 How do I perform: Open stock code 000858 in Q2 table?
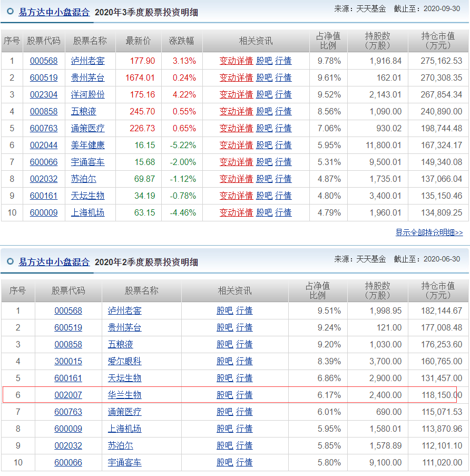68,344
